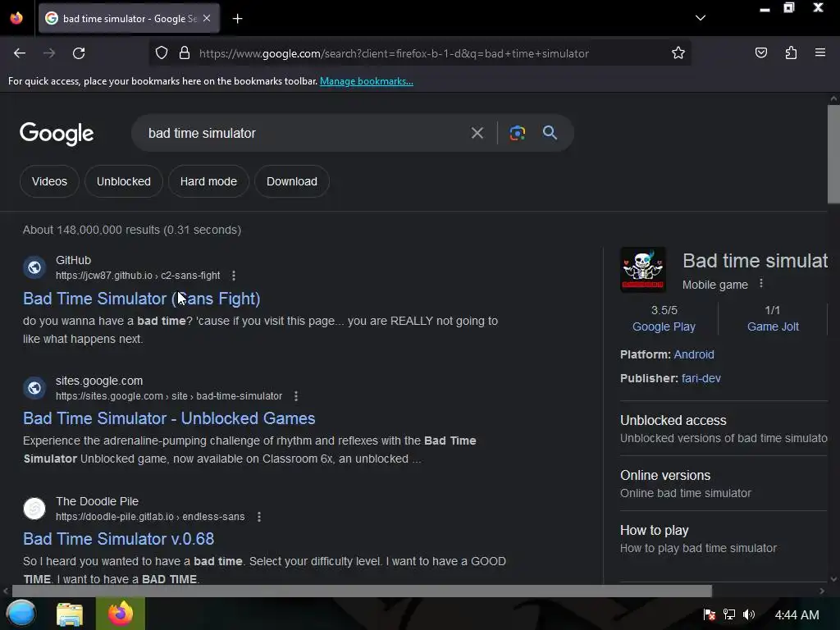Image resolution: width=840 pixels, height=630 pixels.
Task: Expand the Online versions section
Action: coord(724,484)
